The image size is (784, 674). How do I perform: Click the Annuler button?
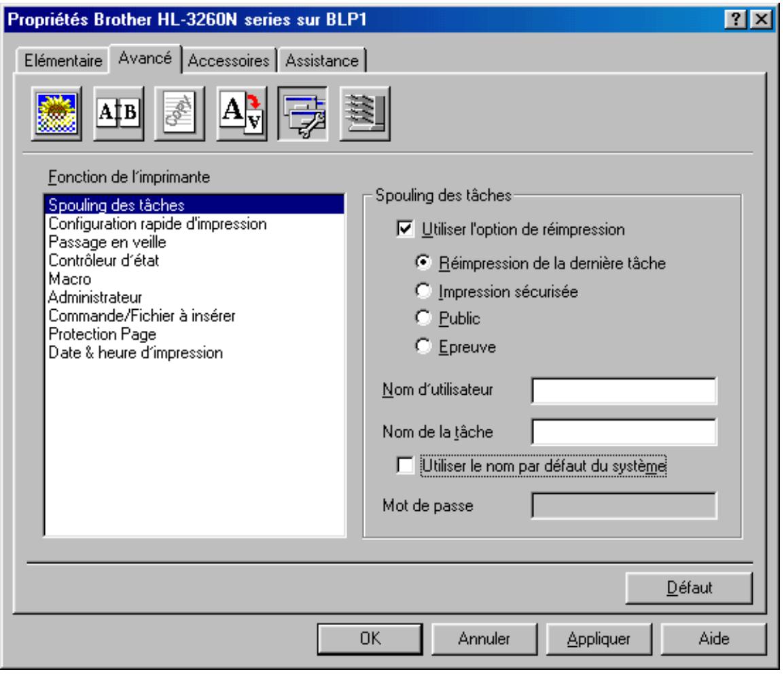tap(484, 639)
